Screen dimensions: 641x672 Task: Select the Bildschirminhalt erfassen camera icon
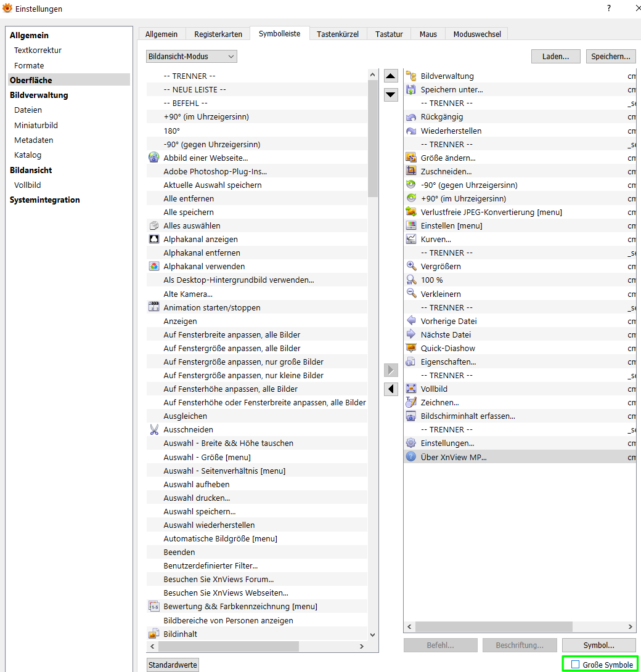[411, 416]
